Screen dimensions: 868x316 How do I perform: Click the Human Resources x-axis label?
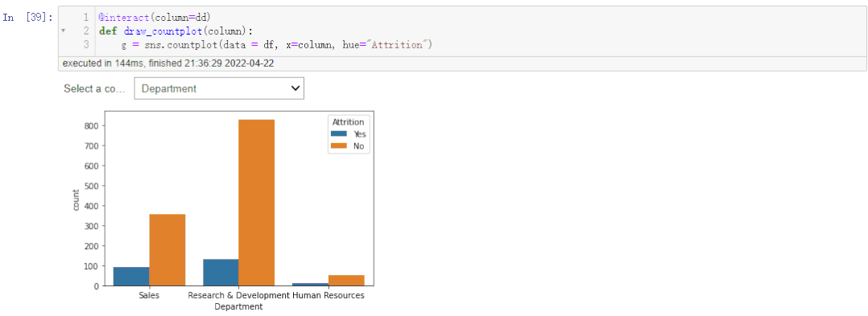[x=328, y=296]
